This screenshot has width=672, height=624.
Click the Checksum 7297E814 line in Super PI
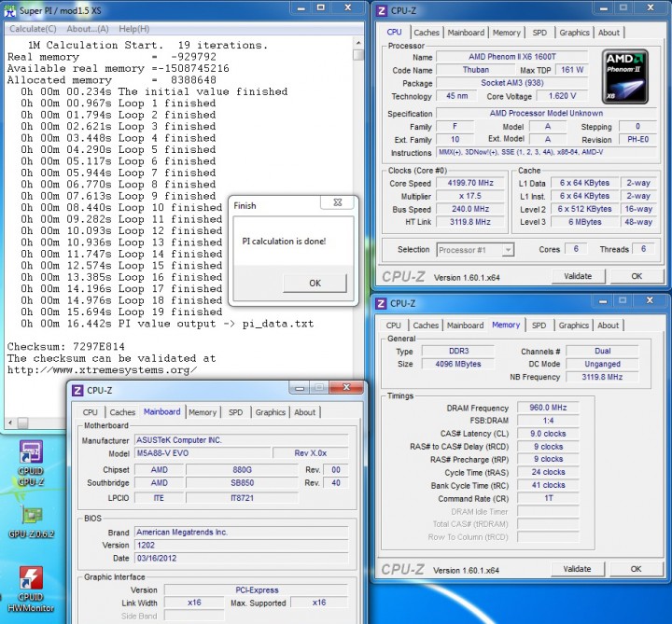tap(66, 346)
